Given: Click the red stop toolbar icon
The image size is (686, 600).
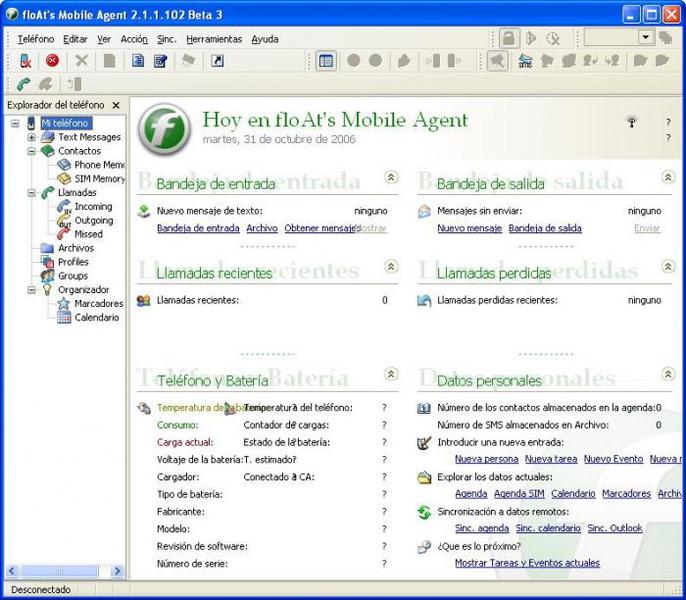Looking at the screenshot, I should tap(52, 60).
